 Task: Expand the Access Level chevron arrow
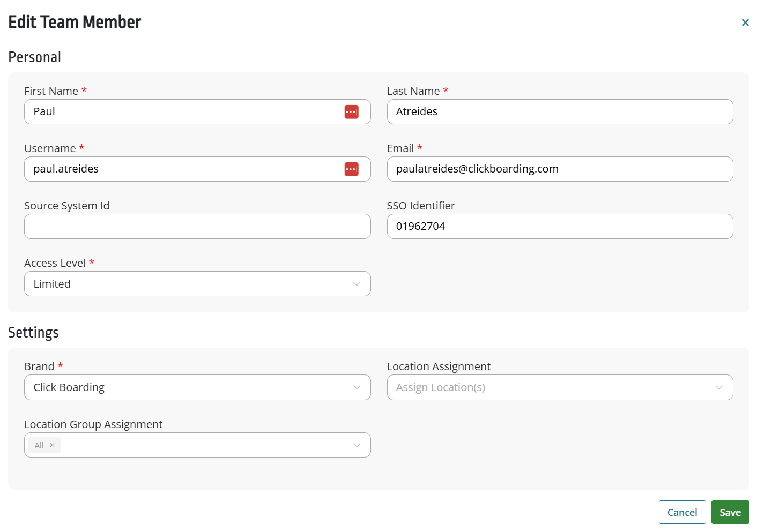tap(357, 284)
